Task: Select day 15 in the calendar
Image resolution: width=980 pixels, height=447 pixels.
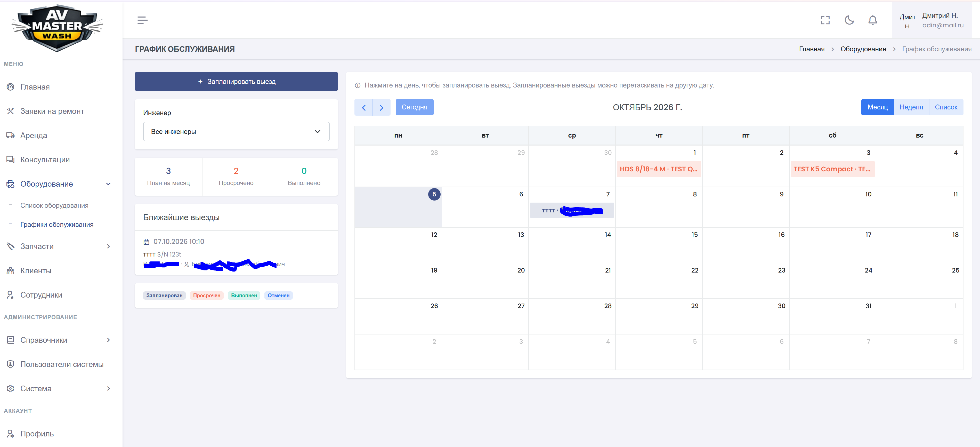Action: [659, 245]
